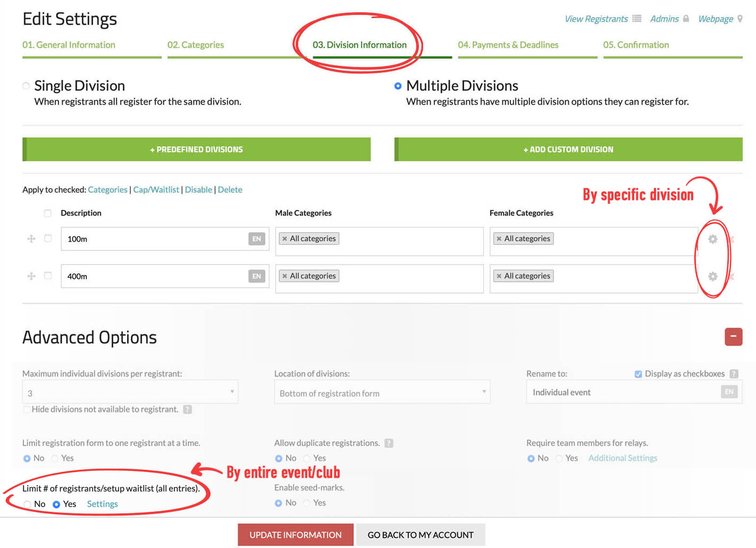Toggle the Display as checkboxes option
Image resolution: width=756 pixels, height=548 pixels.
638,374
